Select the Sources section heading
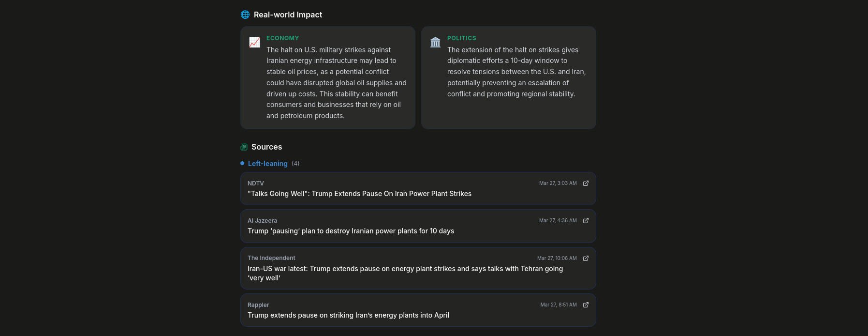This screenshot has width=868, height=336. tap(266, 147)
